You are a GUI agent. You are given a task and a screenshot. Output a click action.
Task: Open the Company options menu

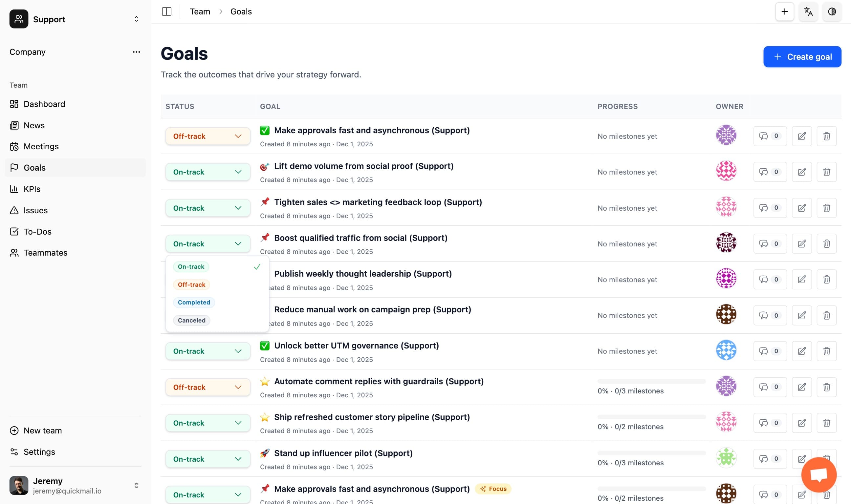point(136,52)
